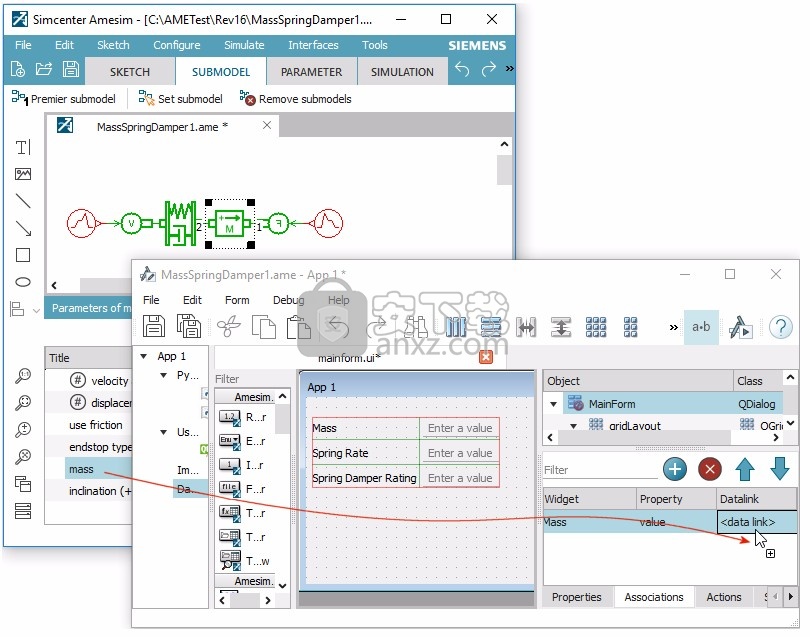Close the mainform.ui tab
The width and height of the screenshot is (810, 637).
[x=486, y=357]
